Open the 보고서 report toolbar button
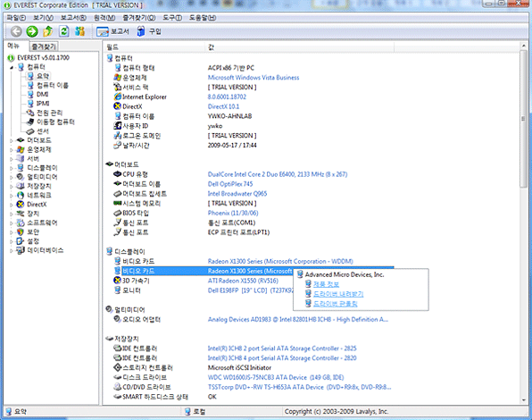532x420 pixels. (112, 31)
